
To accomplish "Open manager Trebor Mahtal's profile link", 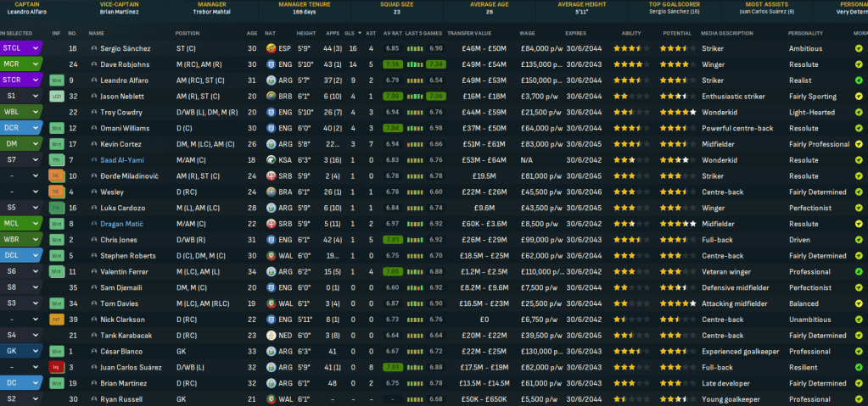I will (x=213, y=12).
